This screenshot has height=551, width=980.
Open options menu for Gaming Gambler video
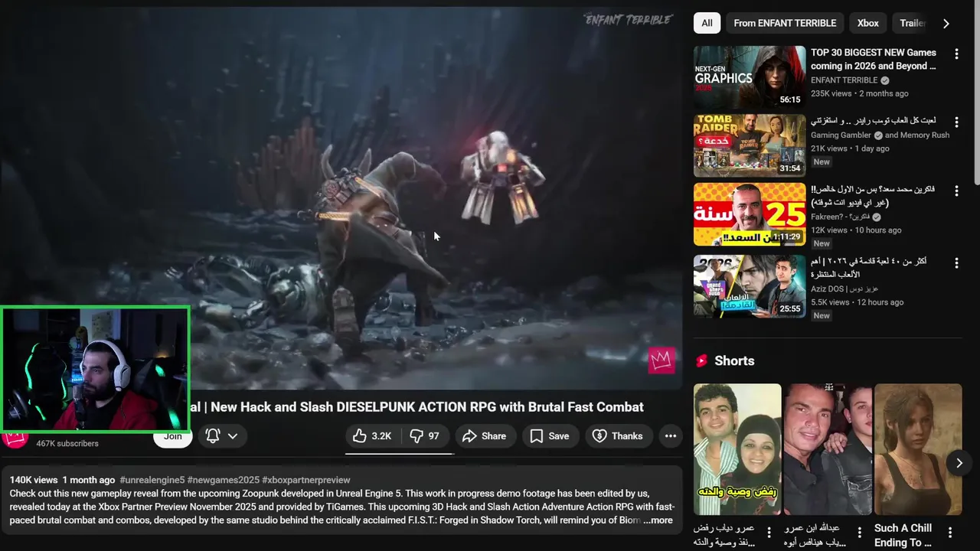pos(956,122)
